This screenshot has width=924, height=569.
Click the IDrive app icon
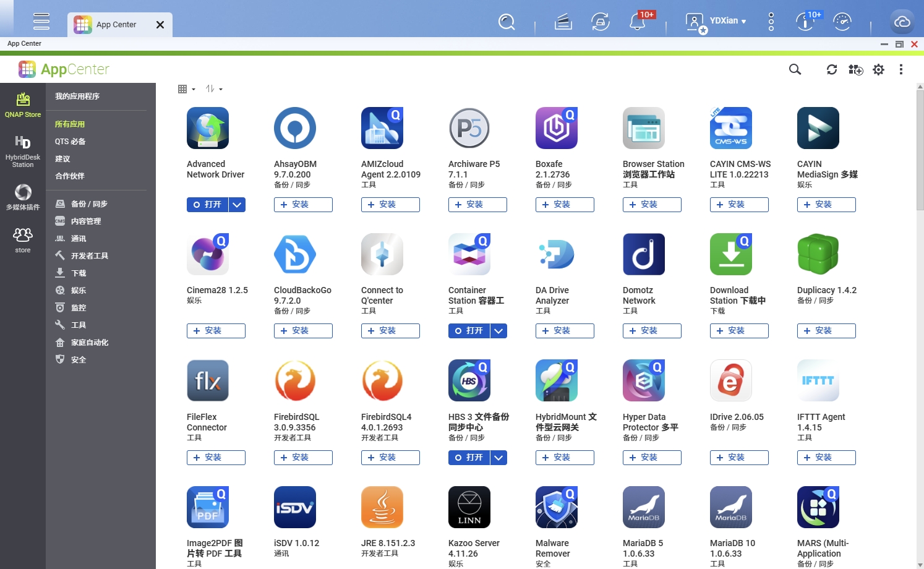(x=731, y=381)
